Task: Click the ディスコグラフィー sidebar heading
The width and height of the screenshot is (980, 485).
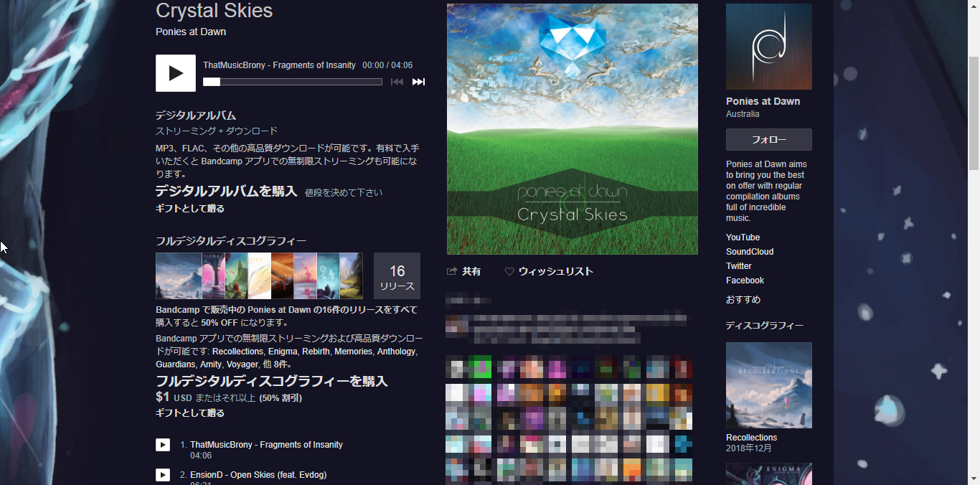Action: (765, 326)
